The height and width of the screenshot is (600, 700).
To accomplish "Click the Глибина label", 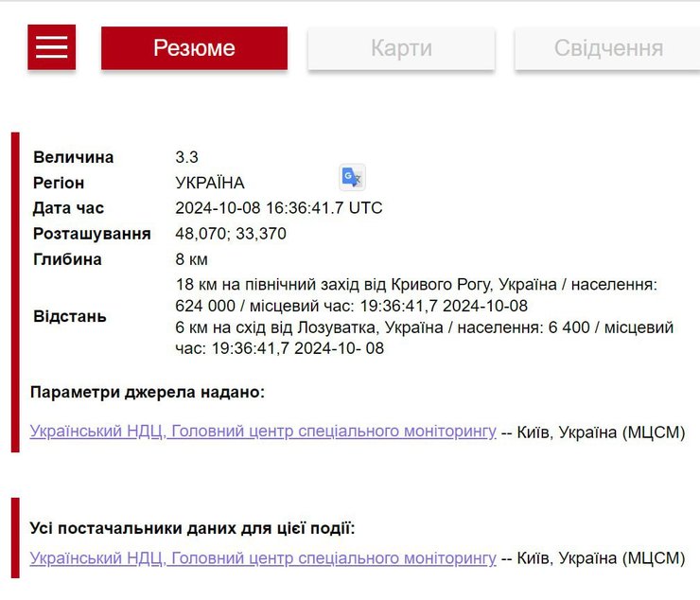I will coord(67,259).
